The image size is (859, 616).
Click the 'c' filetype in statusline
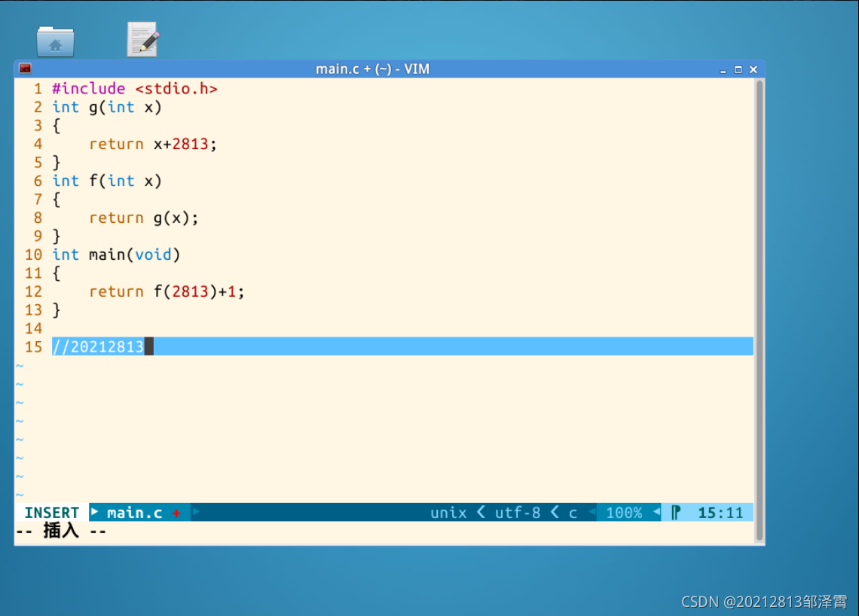573,513
